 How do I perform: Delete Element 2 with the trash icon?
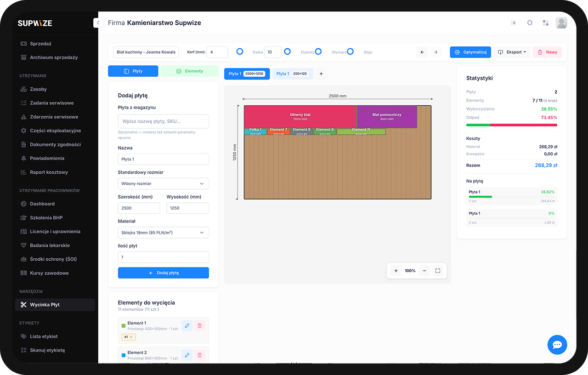[x=200, y=355]
